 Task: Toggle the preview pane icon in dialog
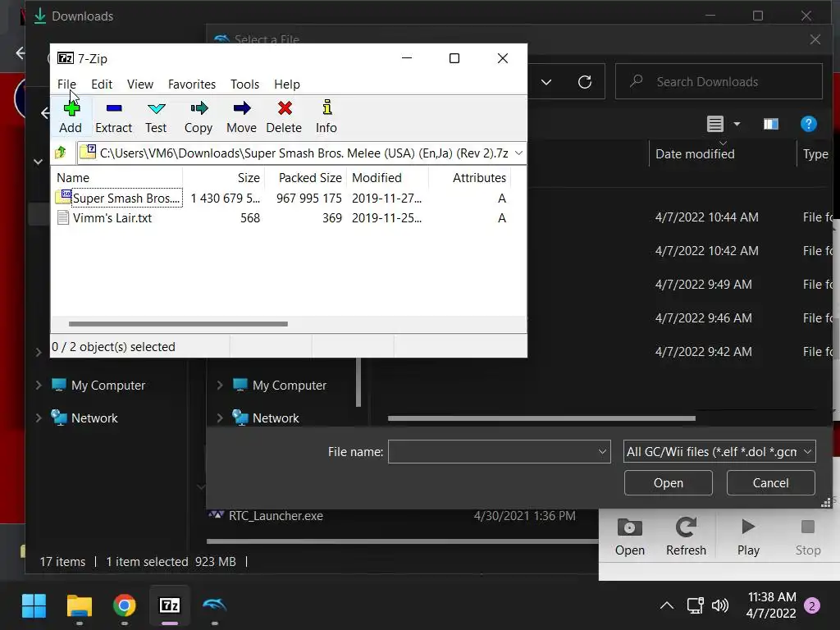[x=771, y=125]
